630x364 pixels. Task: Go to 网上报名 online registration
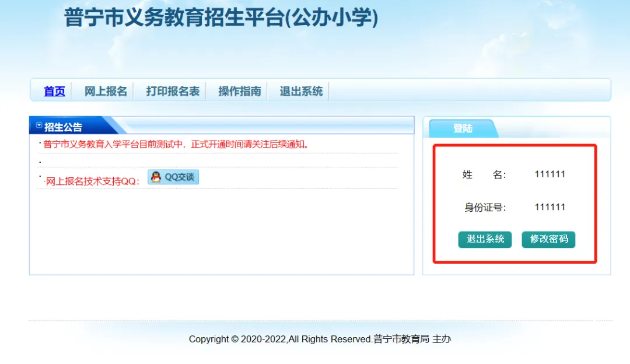pos(106,91)
